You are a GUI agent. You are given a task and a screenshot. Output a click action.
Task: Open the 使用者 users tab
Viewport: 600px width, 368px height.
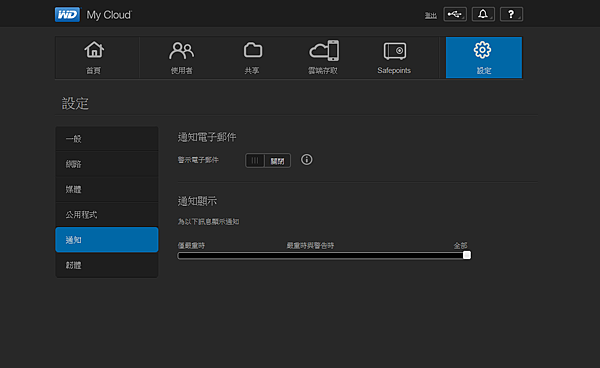(181, 57)
